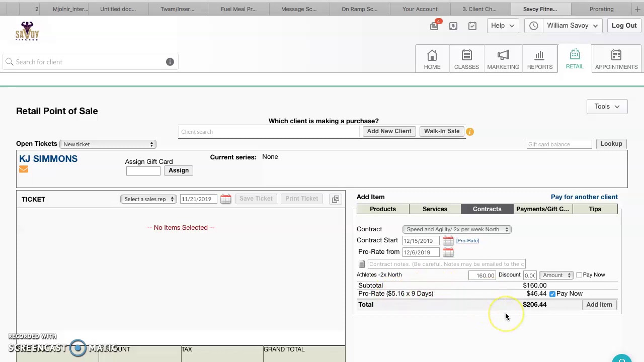This screenshot has height=362, width=644.
Task: Click the Client search input
Action: pos(269,132)
